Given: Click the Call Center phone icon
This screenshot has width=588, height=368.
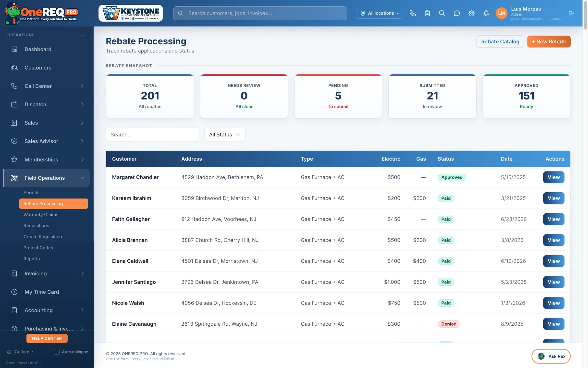Looking at the screenshot, I should (x=14, y=86).
